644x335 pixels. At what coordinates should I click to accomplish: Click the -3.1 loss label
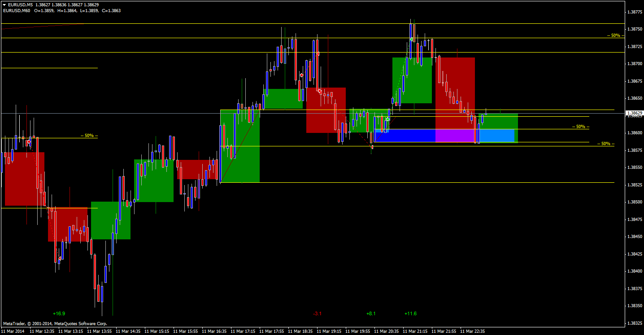coord(318,313)
